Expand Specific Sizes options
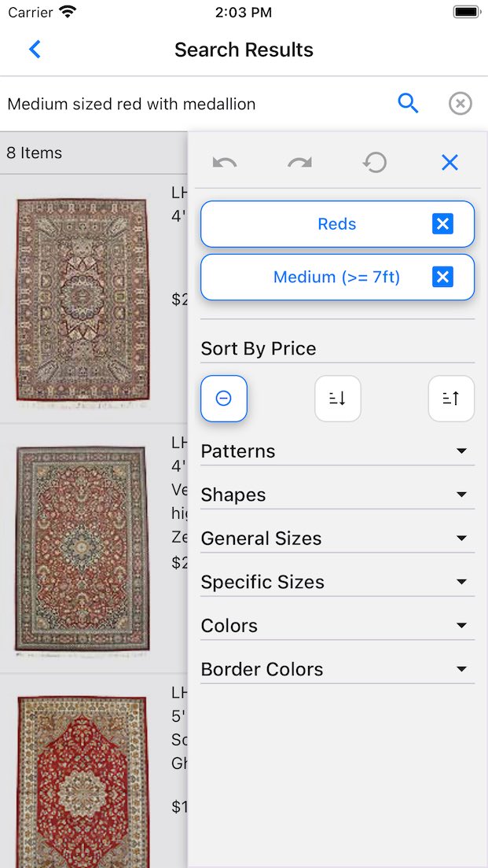488x868 pixels. (x=337, y=582)
